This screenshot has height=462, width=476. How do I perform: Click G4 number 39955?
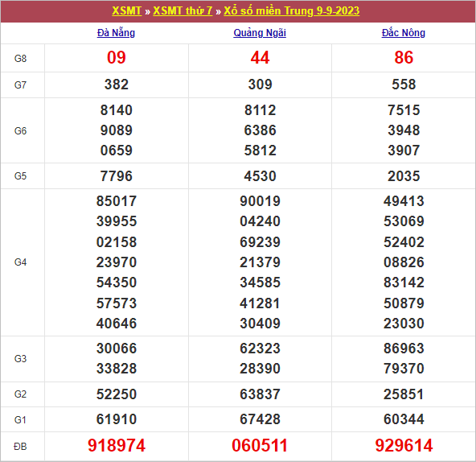117,221
